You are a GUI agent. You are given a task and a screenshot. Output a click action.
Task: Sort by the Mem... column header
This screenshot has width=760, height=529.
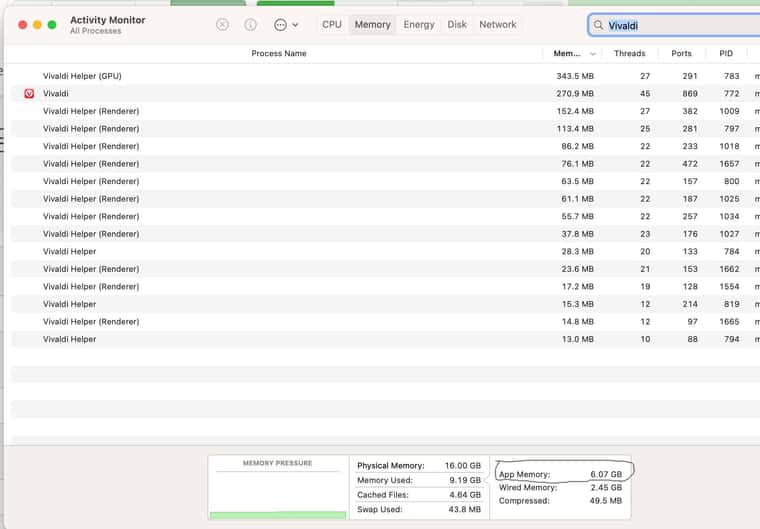[x=567, y=53]
